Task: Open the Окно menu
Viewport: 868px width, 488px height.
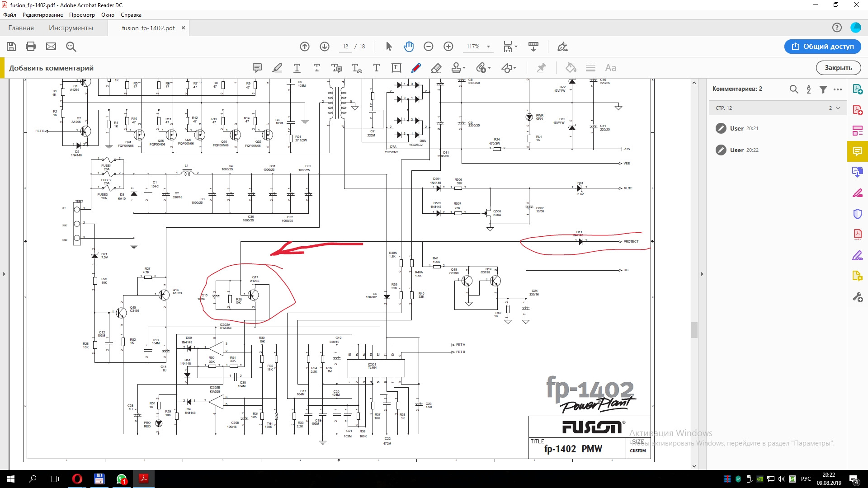Action: click(x=108, y=15)
